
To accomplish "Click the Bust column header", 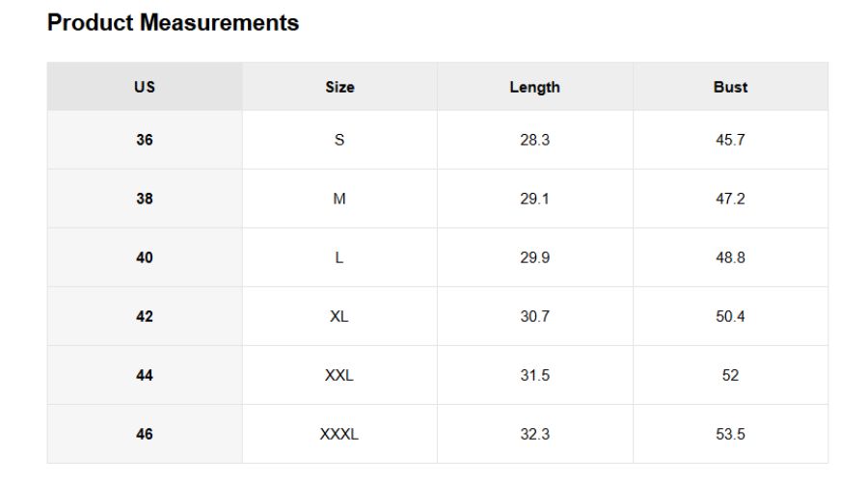I will click(x=730, y=87).
